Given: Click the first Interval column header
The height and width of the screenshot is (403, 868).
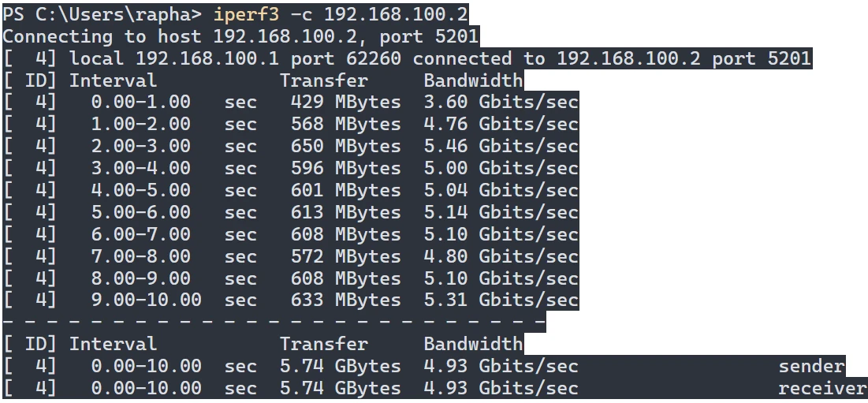Looking at the screenshot, I should [x=113, y=80].
